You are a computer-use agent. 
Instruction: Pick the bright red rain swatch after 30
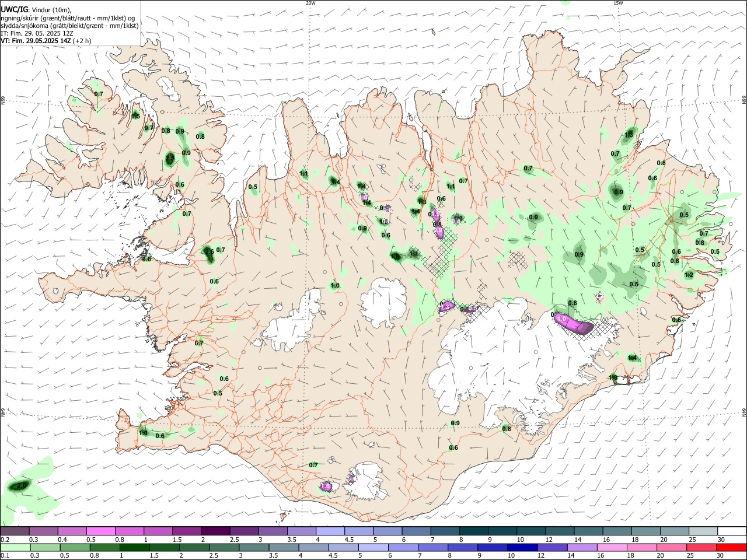pos(731,547)
